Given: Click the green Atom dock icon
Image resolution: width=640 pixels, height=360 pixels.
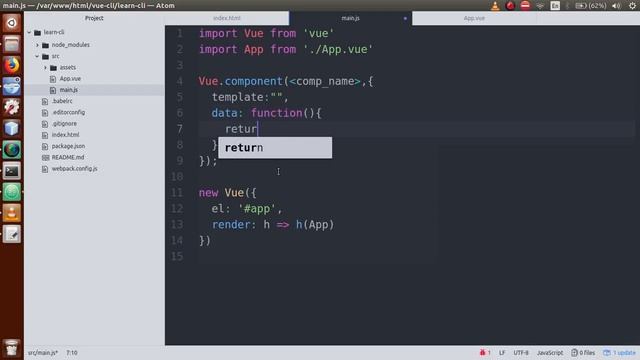Looking at the screenshot, I should point(11,192).
